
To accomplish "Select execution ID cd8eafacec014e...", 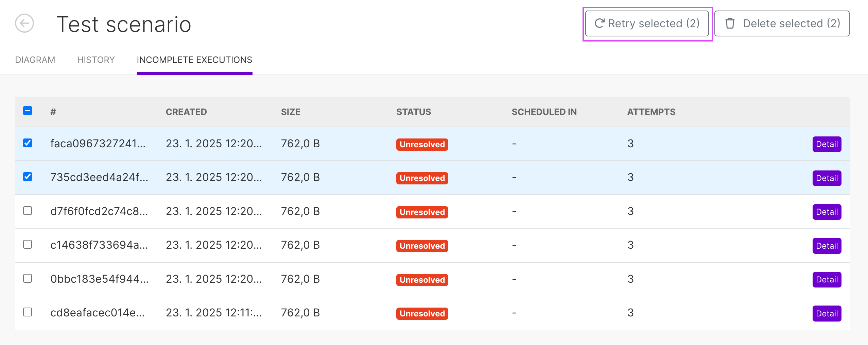I will click(x=98, y=313).
